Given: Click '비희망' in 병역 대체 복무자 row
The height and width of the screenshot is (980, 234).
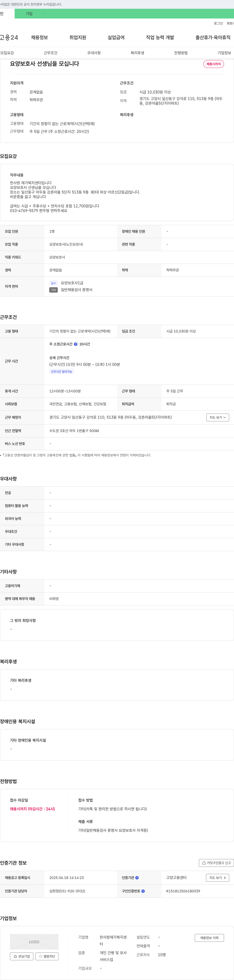Looking at the screenshot, I should pos(54,599).
